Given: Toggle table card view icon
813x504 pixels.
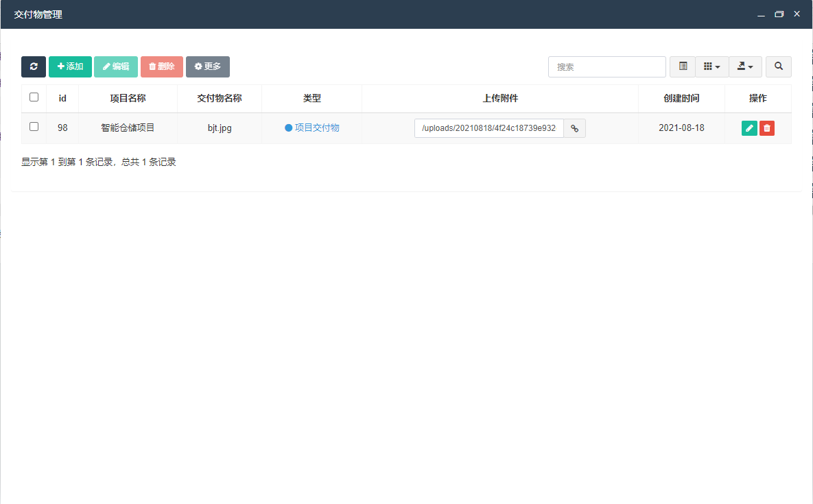Looking at the screenshot, I should coord(683,67).
